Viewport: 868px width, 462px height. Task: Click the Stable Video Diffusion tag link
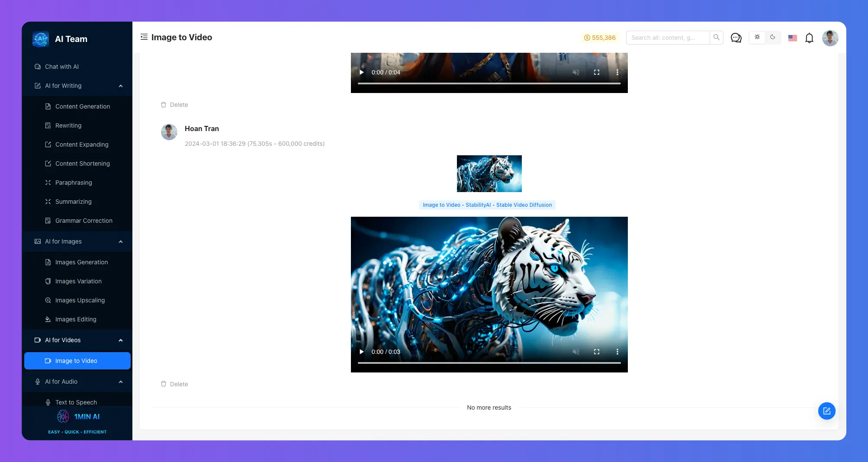pos(487,205)
